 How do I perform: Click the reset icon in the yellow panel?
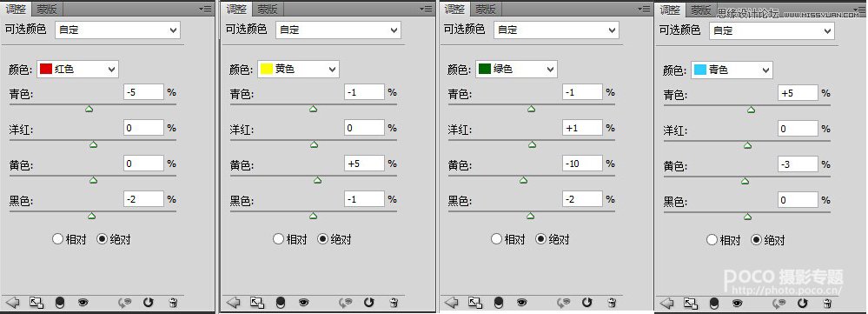(368, 303)
